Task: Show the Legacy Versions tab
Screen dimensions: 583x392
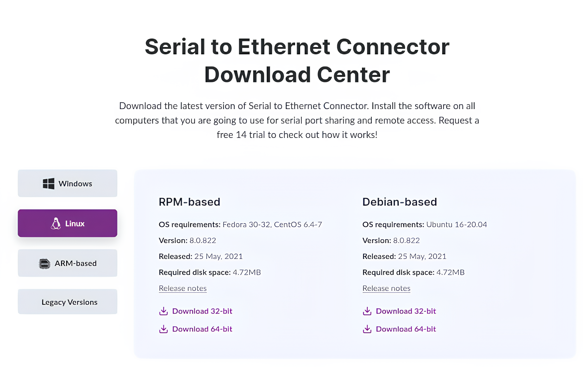Action: tap(69, 302)
